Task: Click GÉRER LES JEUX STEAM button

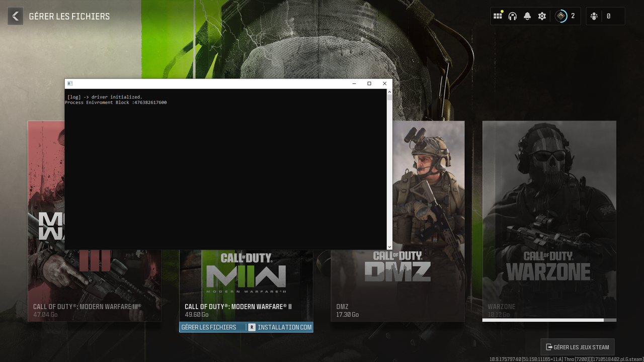Action: pyautogui.click(x=577, y=347)
